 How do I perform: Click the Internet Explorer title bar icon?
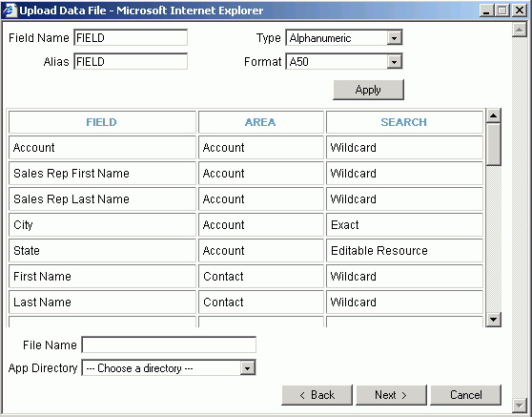(x=10, y=10)
